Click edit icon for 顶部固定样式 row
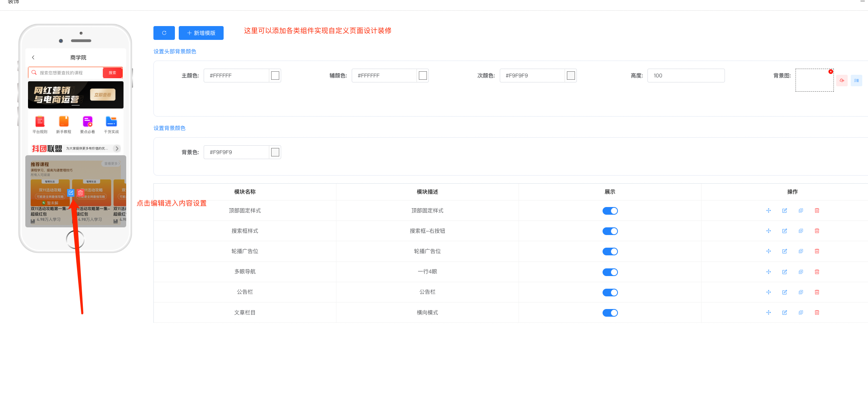 [x=785, y=210]
